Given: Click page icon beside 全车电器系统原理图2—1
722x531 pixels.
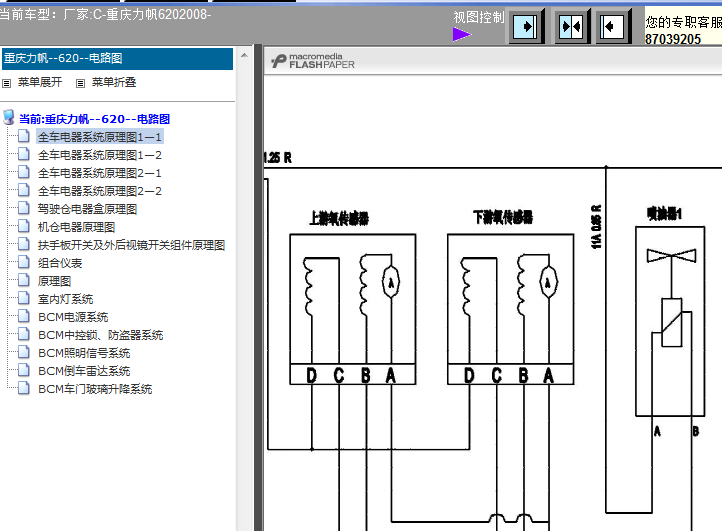Looking at the screenshot, I should click(x=24, y=172).
